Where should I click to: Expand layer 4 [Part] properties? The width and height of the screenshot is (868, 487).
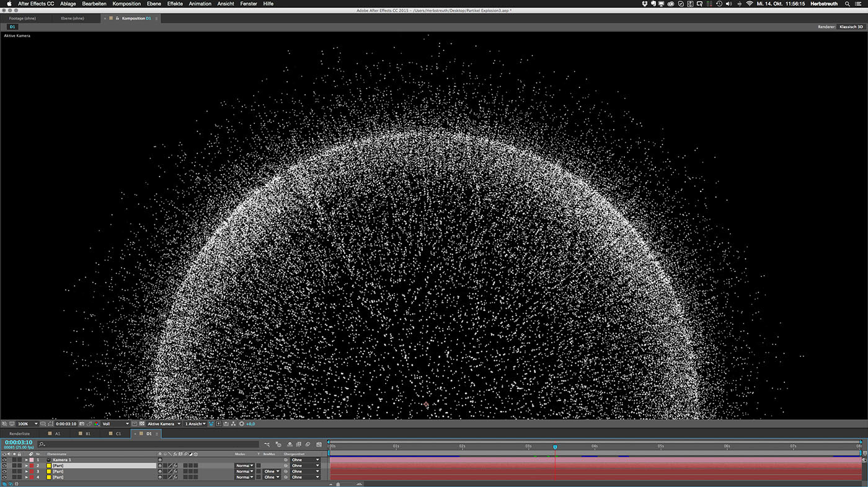coord(27,477)
